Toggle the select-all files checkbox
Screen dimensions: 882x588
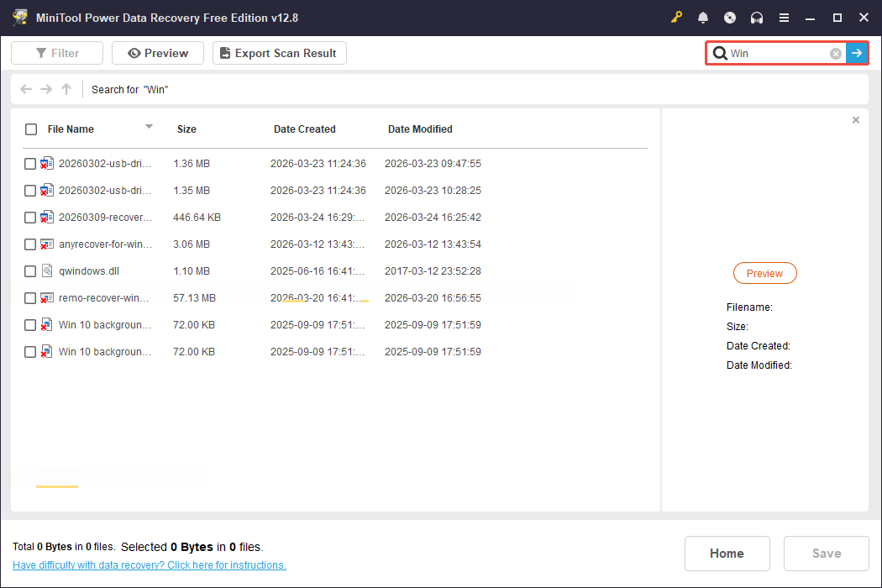tap(31, 129)
